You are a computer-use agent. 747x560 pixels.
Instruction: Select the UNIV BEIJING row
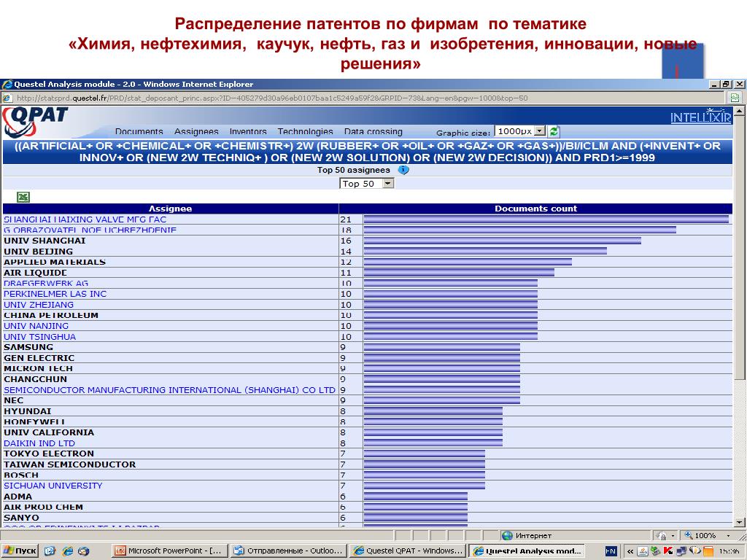click(368, 252)
